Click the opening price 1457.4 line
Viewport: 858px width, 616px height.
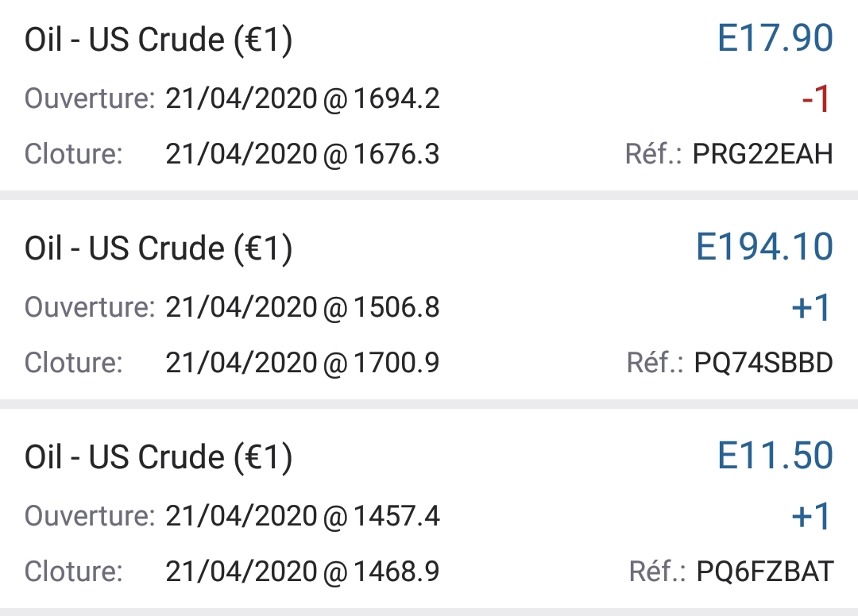[302, 517]
